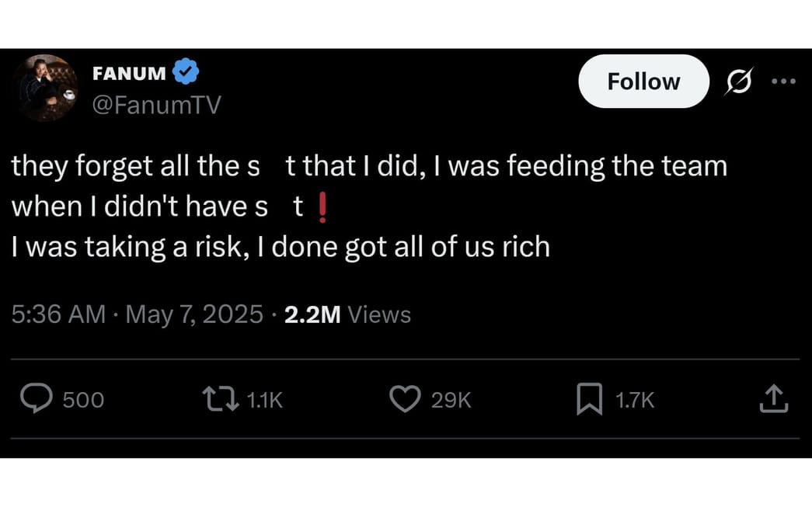Click the 1.7K bookmark count
Screen dimensions: 812x507
636,400
